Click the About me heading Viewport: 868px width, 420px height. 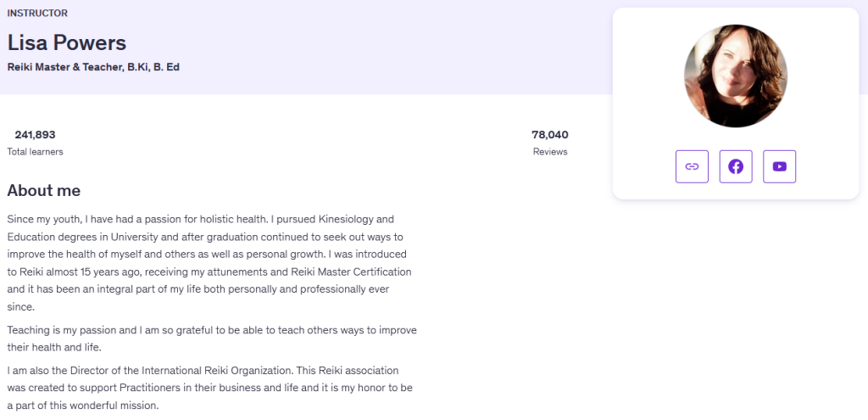tap(44, 191)
